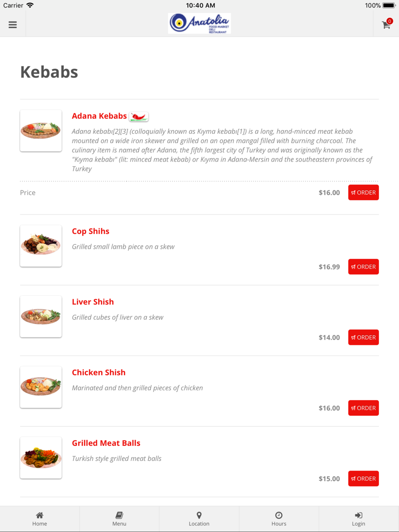View the Chicken Shish photo

[41, 387]
